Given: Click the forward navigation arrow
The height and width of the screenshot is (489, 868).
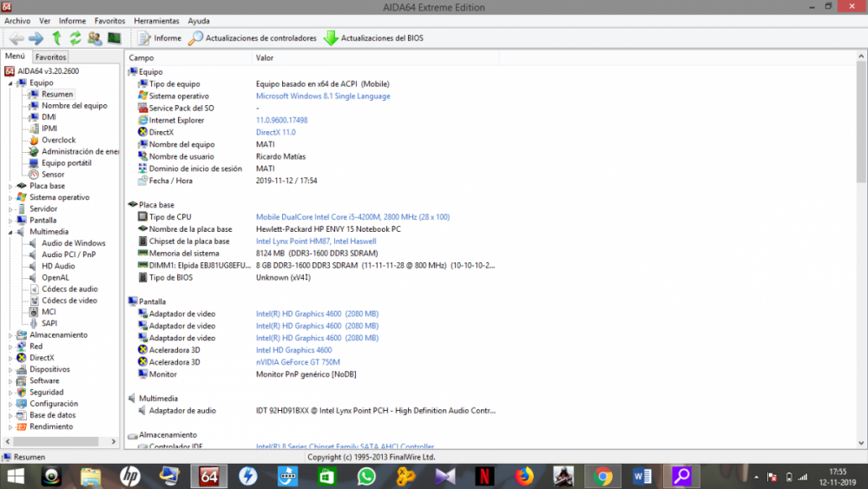Looking at the screenshot, I should click(x=36, y=38).
